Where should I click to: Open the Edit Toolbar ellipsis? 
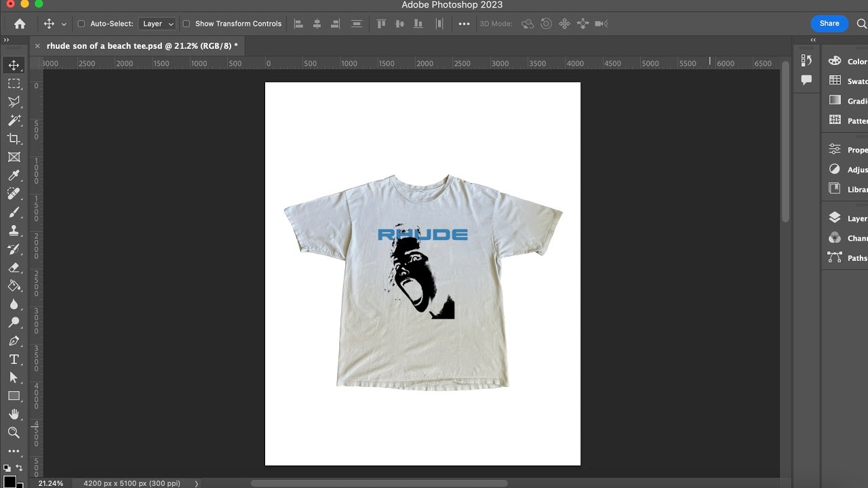click(14, 451)
